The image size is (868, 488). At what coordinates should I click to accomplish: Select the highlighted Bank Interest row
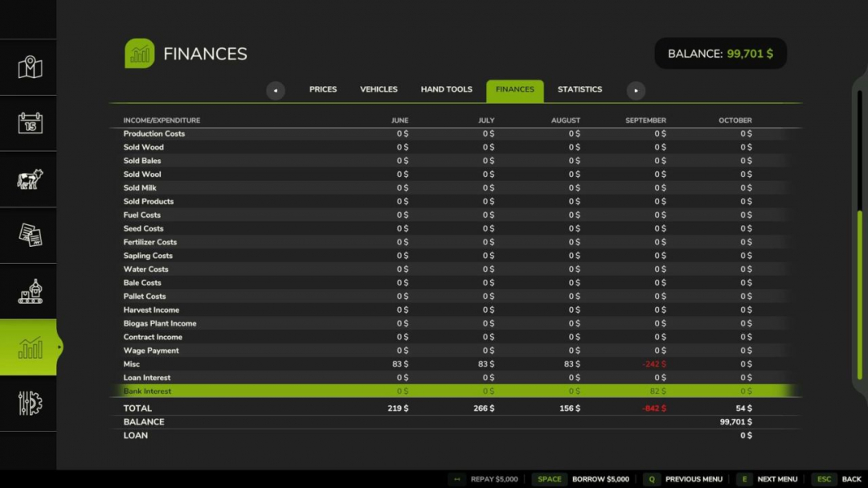click(455, 391)
